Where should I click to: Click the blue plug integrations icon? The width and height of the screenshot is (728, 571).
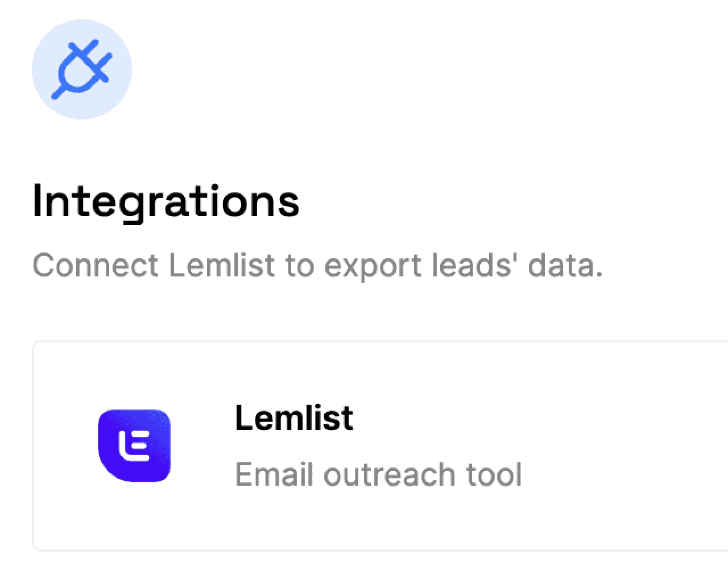tap(82, 69)
